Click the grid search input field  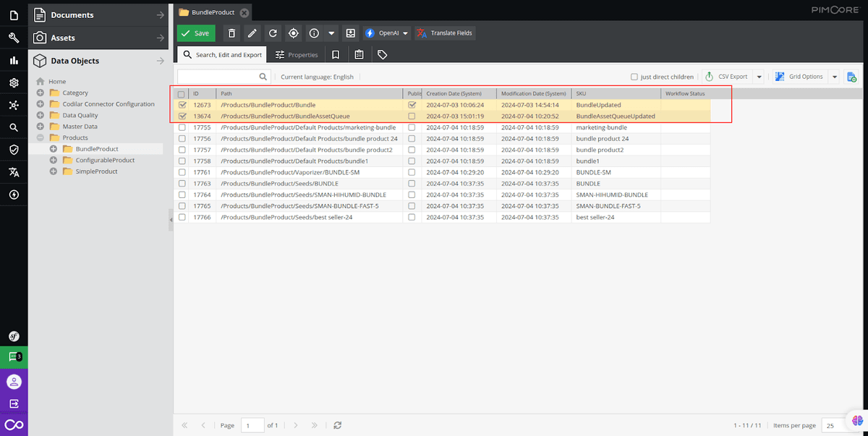pos(224,77)
